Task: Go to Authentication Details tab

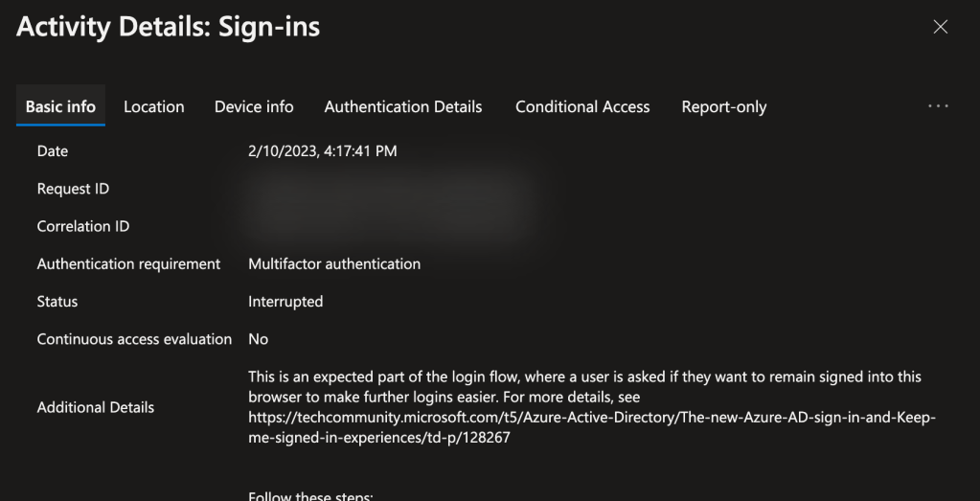Action: pos(403,106)
